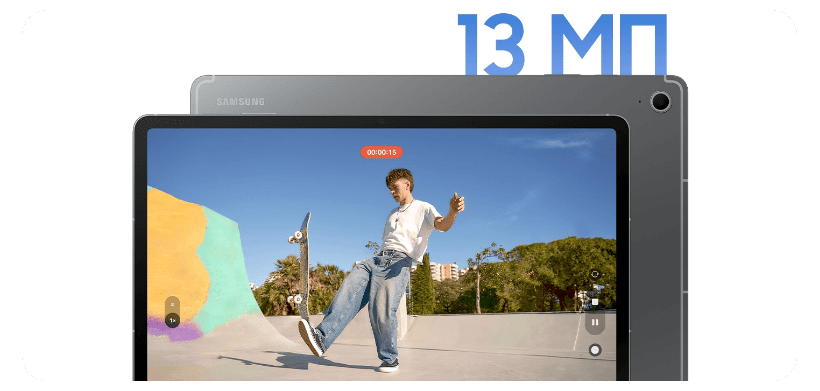Tap the white stop square icon

pos(595,302)
